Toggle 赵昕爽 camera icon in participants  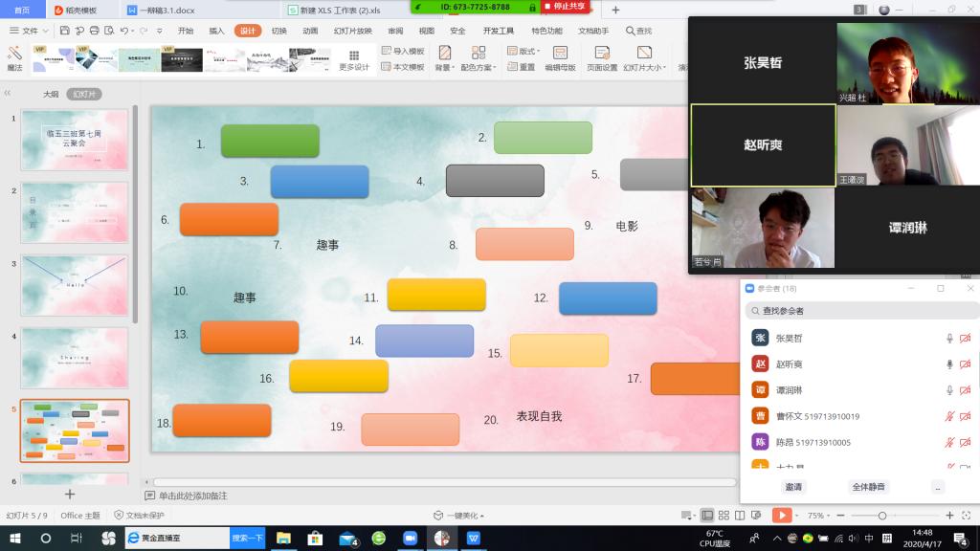[965, 364]
